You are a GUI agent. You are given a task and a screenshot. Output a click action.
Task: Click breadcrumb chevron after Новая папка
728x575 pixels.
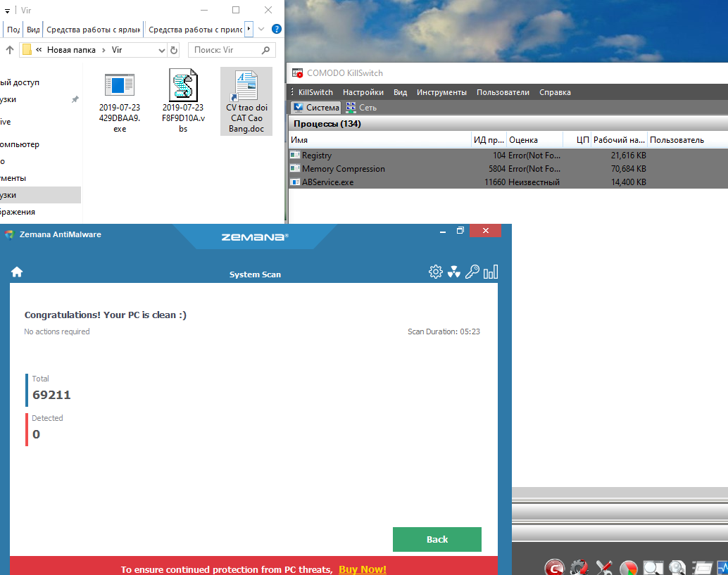(103, 50)
